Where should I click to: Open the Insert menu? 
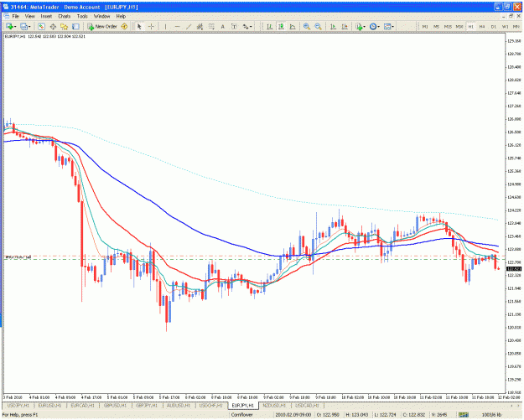click(x=46, y=16)
